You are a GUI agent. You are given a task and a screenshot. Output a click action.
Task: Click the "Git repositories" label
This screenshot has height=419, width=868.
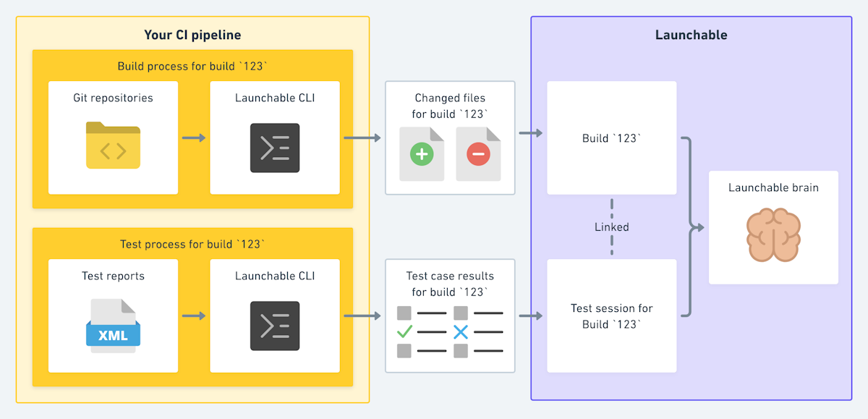point(113,98)
